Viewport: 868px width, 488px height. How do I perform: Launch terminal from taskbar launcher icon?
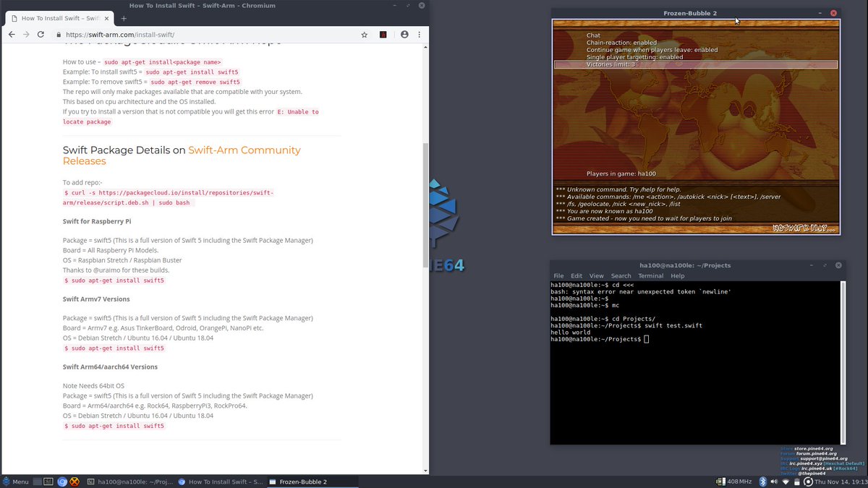point(50,481)
